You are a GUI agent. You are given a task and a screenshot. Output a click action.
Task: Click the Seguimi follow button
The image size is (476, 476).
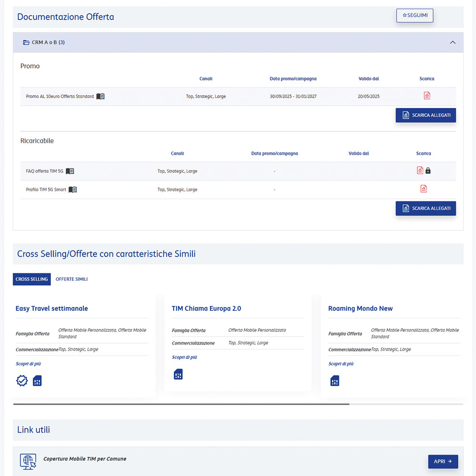(x=415, y=15)
